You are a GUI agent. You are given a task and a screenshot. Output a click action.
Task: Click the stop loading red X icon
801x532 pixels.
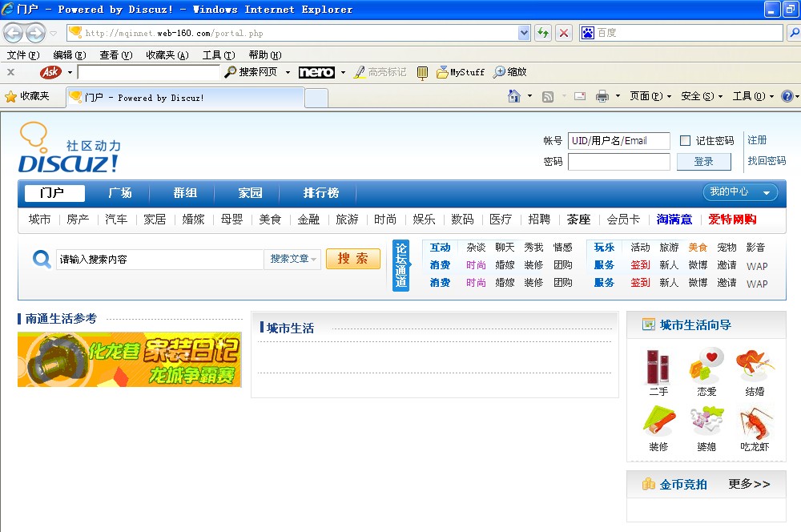(564, 33)
